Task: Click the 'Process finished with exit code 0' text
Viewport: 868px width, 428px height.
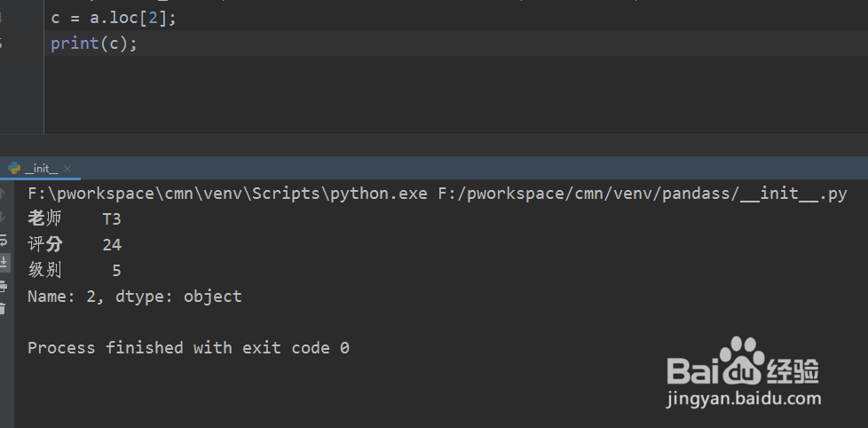Action: point(188,348)
